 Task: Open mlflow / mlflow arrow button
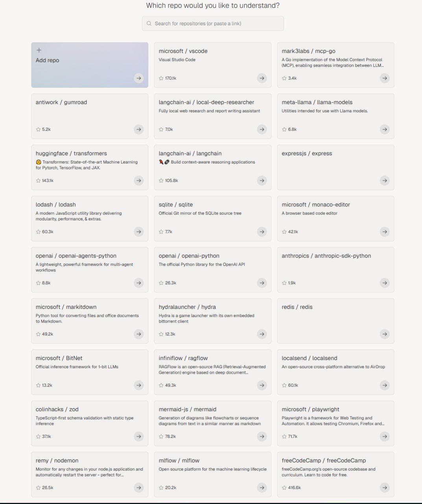pos(262,488)
